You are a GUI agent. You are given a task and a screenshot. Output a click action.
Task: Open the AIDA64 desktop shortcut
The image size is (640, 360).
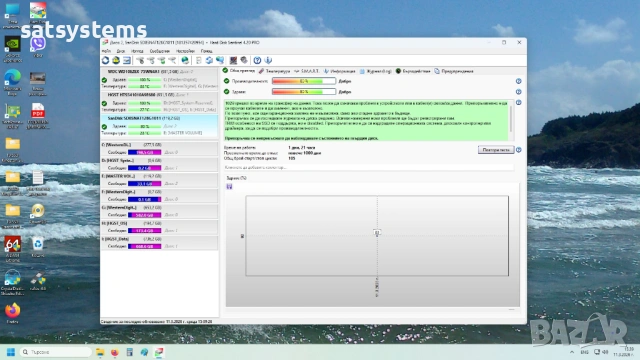[x=13, y=249]
